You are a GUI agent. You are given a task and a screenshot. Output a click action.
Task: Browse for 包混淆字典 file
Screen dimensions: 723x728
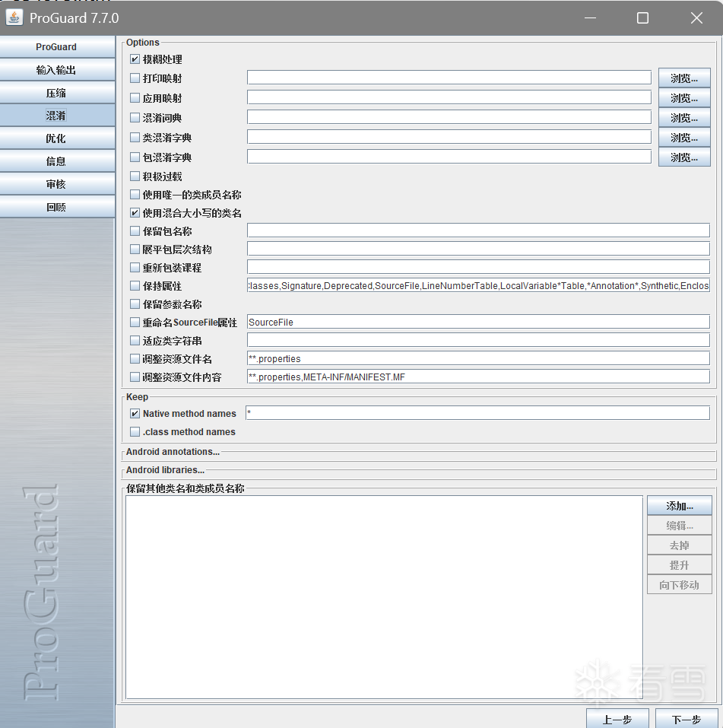coord(684,157)
